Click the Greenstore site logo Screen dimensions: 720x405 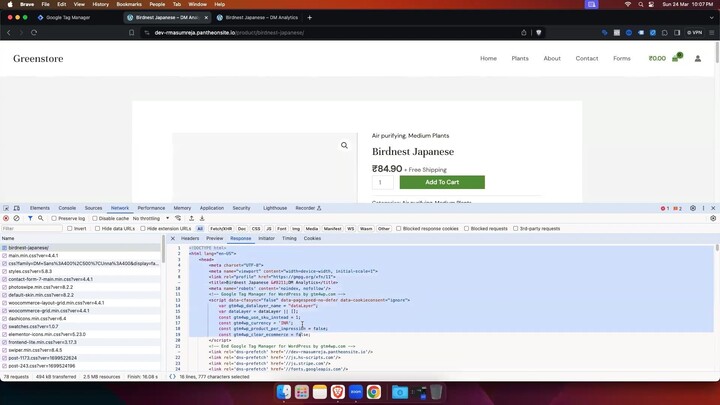click(x=38, y=58)
